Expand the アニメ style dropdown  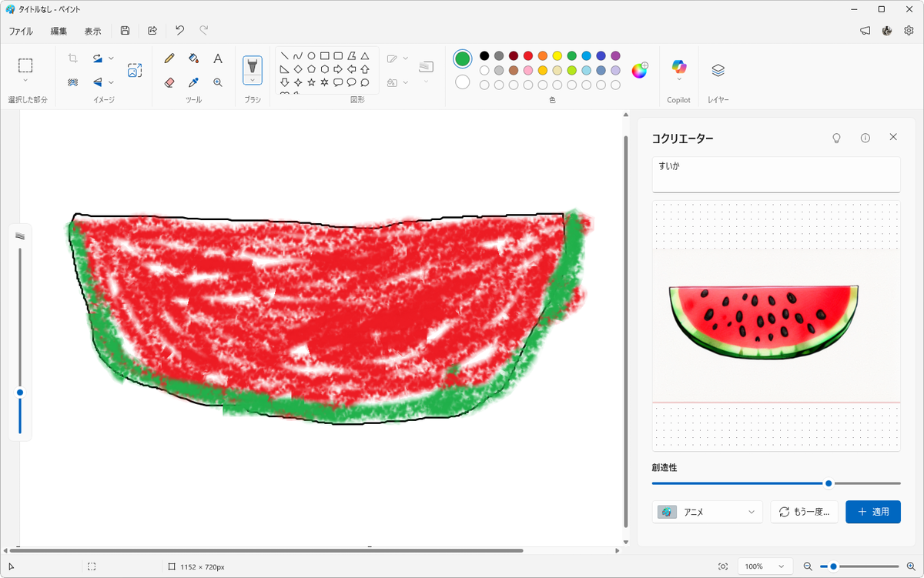(x=707, y=512)
